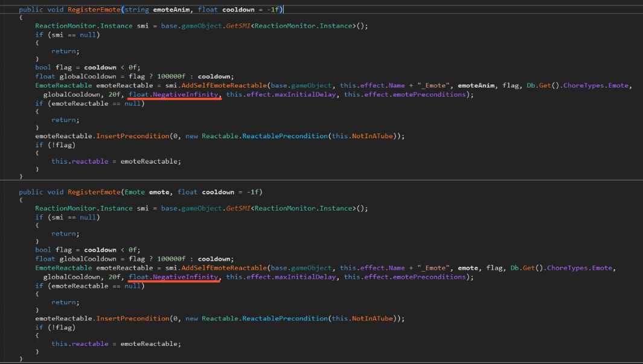
Task: Click the first underlined float.NegativeInfinity argument
Action: (175, 95)
